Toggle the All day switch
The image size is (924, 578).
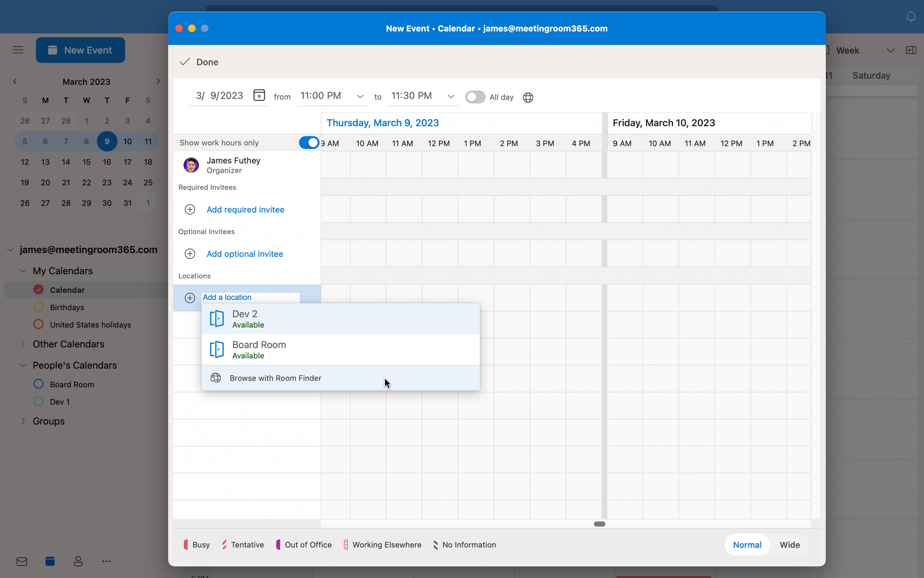[x=475, y=97]
